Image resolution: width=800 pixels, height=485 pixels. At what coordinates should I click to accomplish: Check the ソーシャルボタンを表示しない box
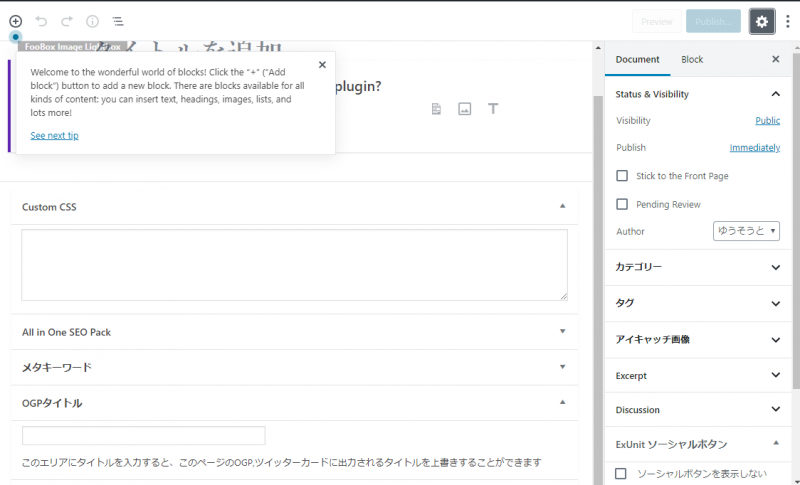[x=622, y=473]
